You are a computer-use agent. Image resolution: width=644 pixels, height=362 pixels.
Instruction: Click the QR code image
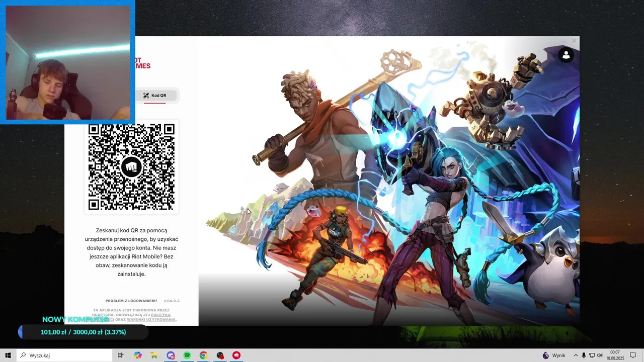(x=131, y=167)
